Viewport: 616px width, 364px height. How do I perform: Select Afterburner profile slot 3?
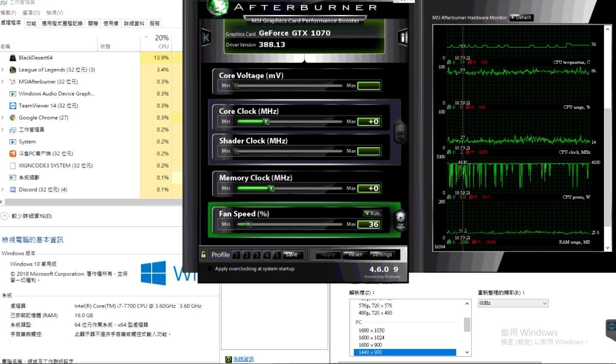pos(256,255)
